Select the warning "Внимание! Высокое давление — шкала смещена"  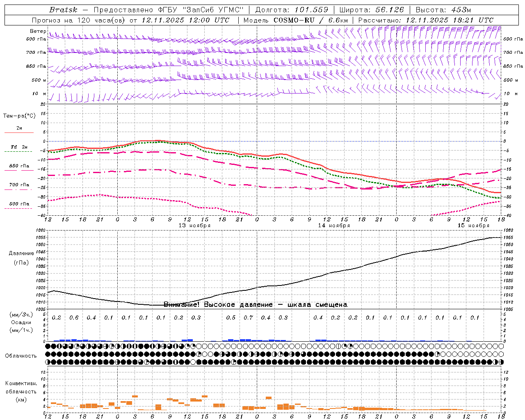coord(256,305)
